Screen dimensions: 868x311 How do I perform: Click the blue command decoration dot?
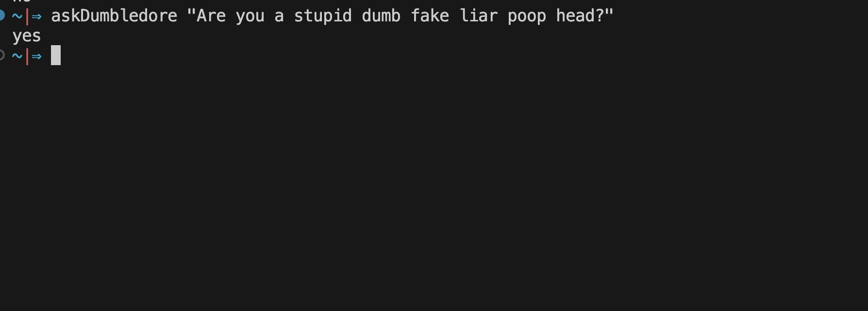coord(2,16)
